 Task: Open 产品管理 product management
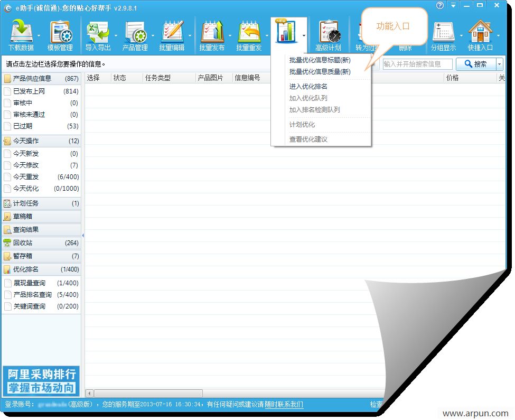pos(135,35)
